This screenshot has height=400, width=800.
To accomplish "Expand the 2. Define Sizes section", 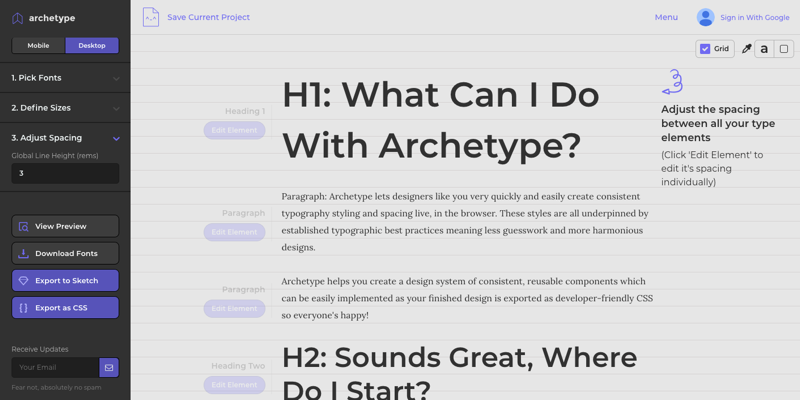I will (x=65, y=108).
